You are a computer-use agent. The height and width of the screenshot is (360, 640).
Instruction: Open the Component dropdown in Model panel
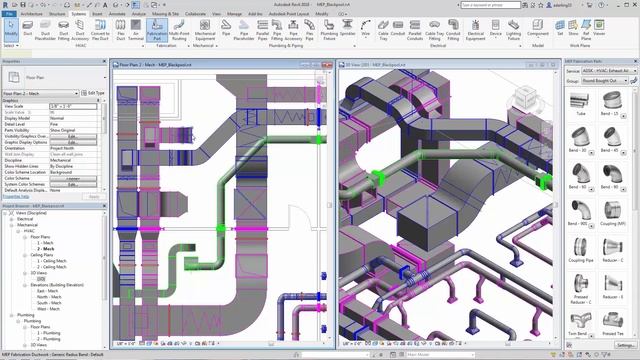click(538, 38)
